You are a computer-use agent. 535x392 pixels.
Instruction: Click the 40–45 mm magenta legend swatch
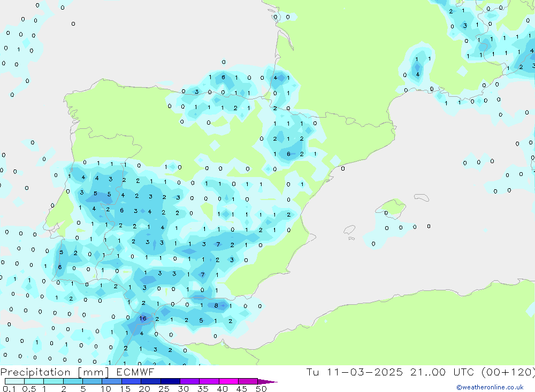pyautogui.click(x=228, y=381)
